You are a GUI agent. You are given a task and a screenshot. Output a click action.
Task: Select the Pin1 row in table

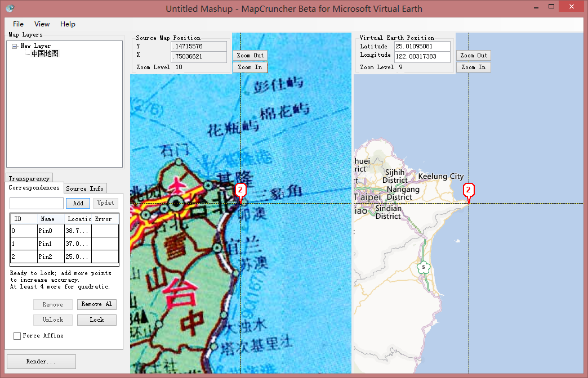pyautogui.click(x=65, y=244)
